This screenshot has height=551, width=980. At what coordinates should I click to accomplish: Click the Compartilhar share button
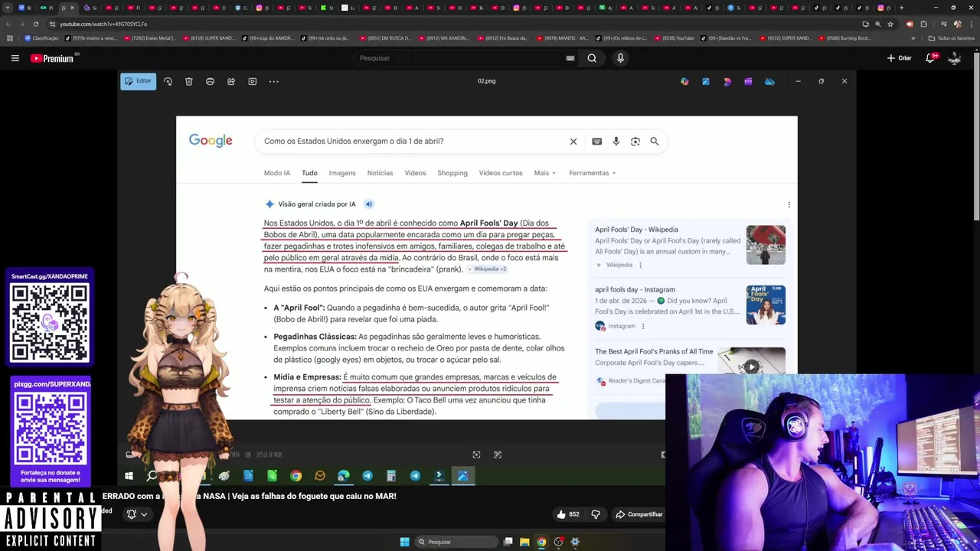tap(639, 514)
